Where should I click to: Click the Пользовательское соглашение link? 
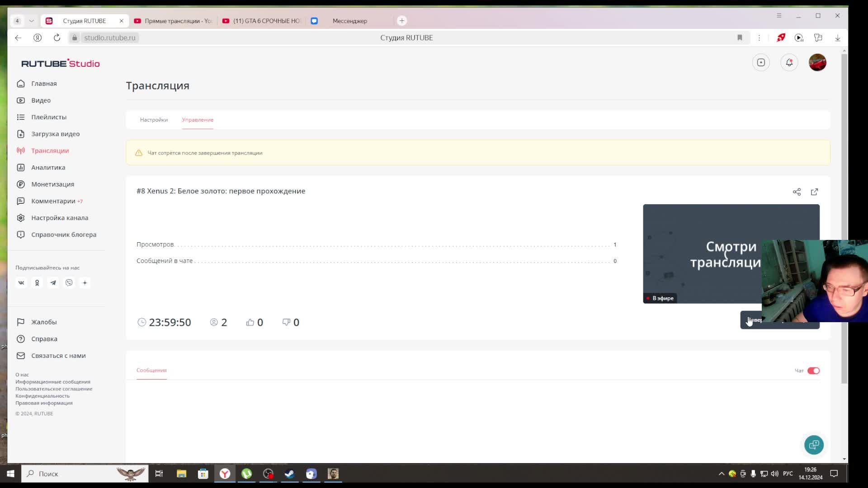(54, 389)
